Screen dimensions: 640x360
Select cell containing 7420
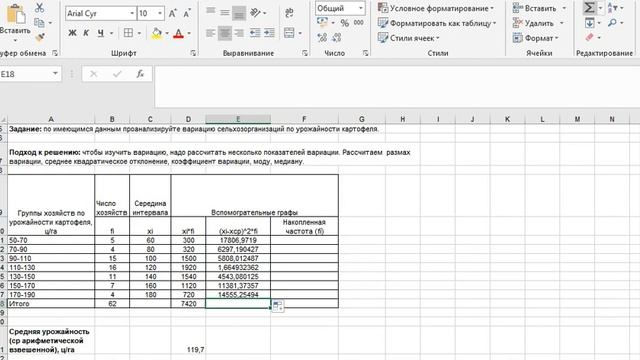(x=188, y=304)
